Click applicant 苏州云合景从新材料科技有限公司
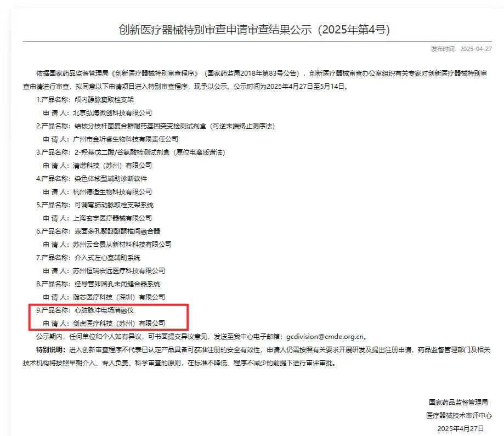Viewport: 504px width, 436px height. (122, 245)
